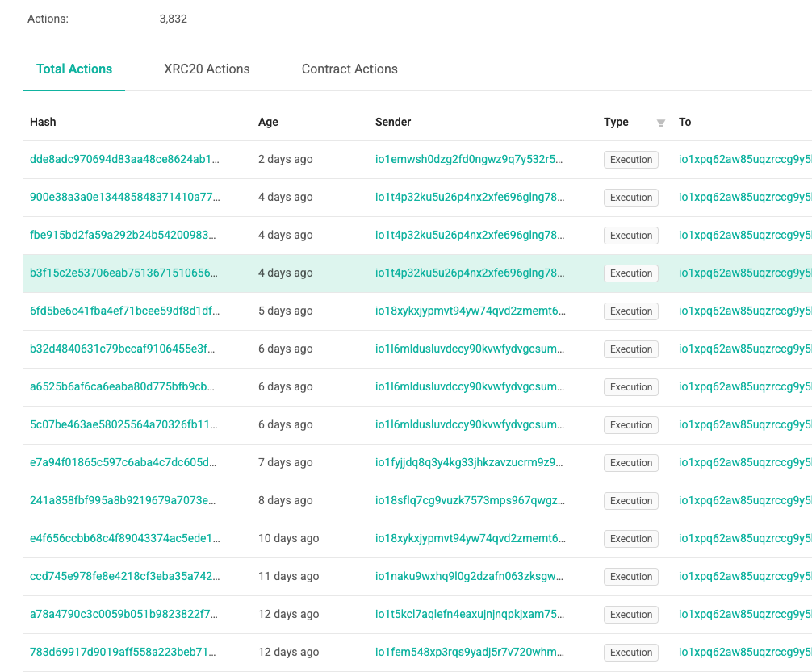The image size is (812, 672).
Task: View sender io18xykxjypmvt94yw74qvd2zmemt6 address
Action: [x=471, y=311]
